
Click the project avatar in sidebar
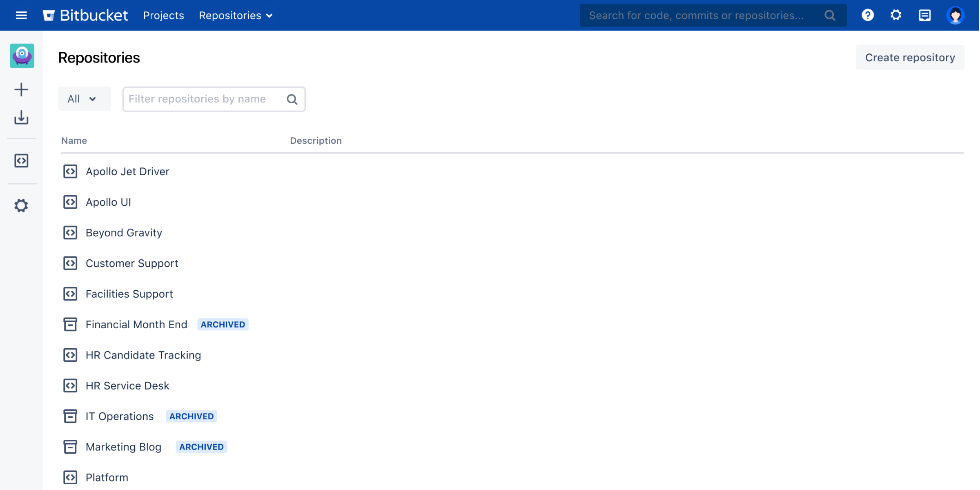[22, 56]
